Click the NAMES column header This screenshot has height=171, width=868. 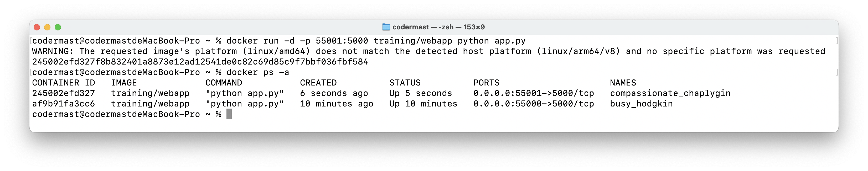(x=623, y=83)
